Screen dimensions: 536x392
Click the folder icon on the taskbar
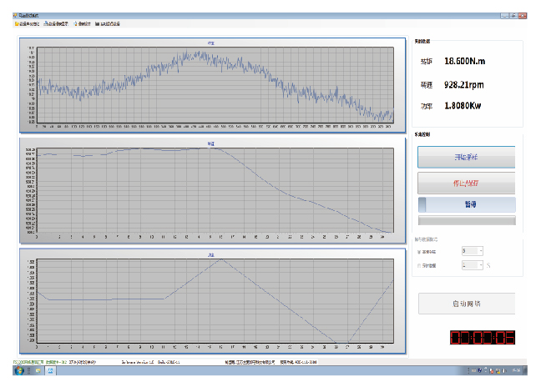tap(38, 370)
